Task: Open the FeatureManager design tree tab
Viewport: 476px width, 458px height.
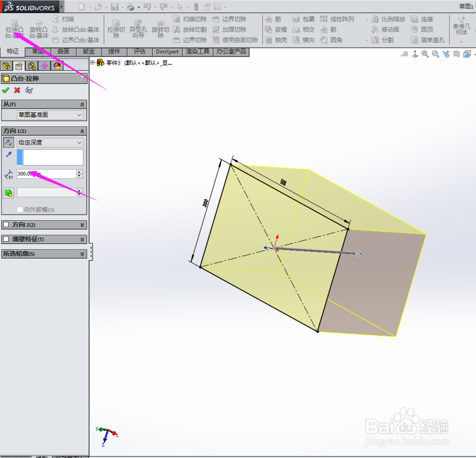Action: pos(6,66)
